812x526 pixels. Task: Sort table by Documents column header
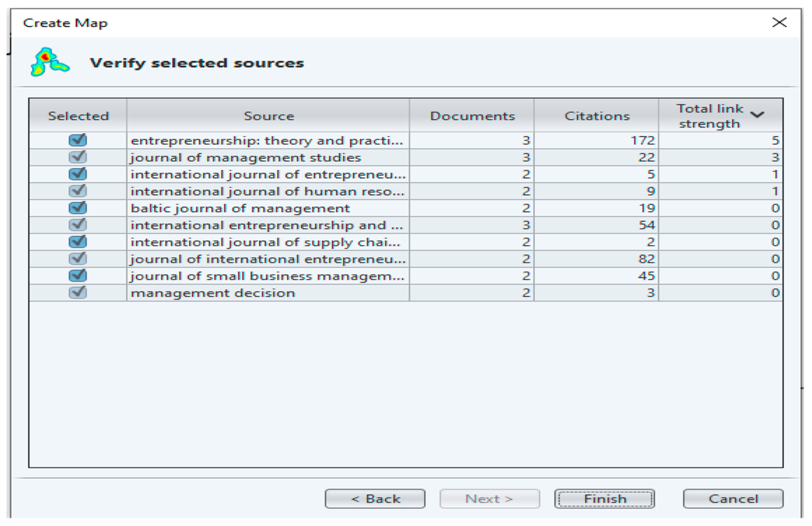pyautogui.click(x=472, y=116)
